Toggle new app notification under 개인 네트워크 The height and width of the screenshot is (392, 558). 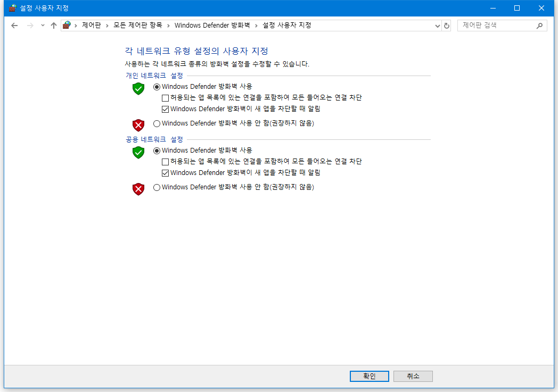pyautogui.click(x=165, y=109)
